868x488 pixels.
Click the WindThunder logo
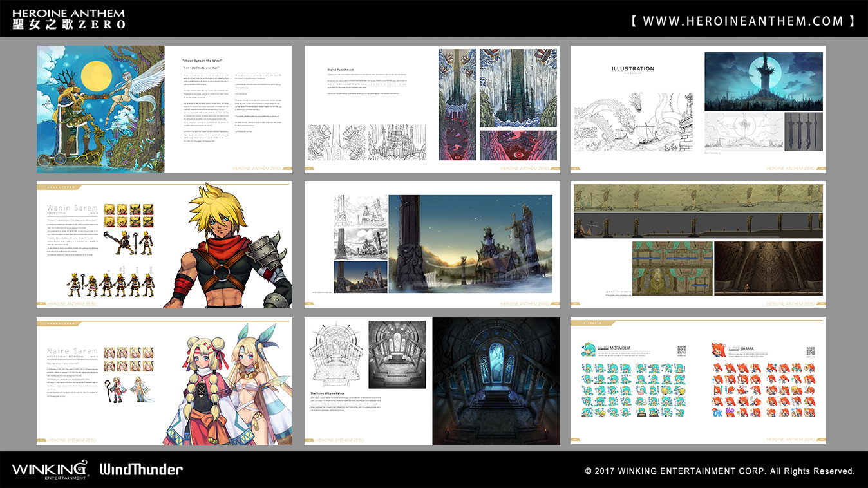pyautogui.click(x=141, y=469)
